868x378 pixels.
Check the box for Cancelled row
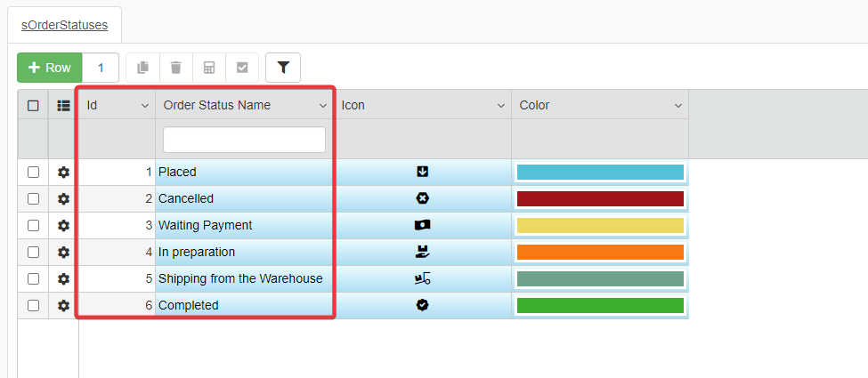[x=33, y=199]
